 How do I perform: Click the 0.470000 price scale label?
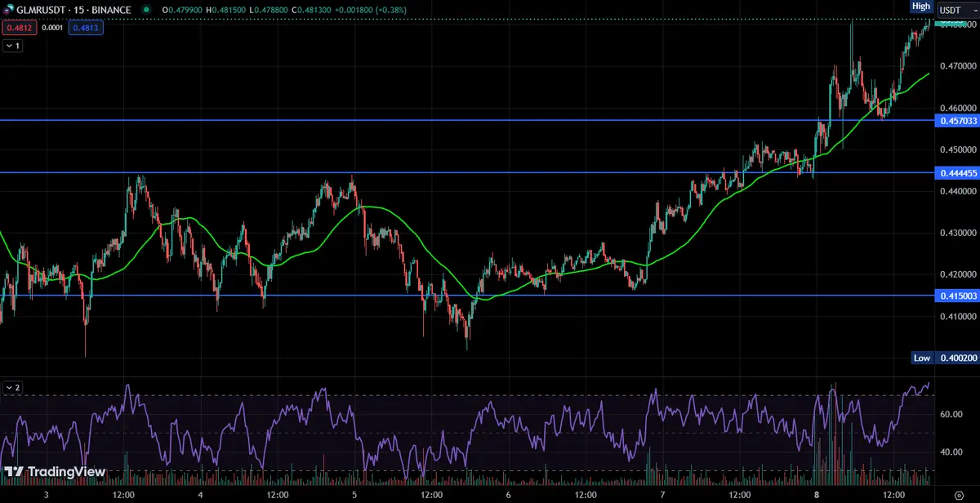click(958, 66)
